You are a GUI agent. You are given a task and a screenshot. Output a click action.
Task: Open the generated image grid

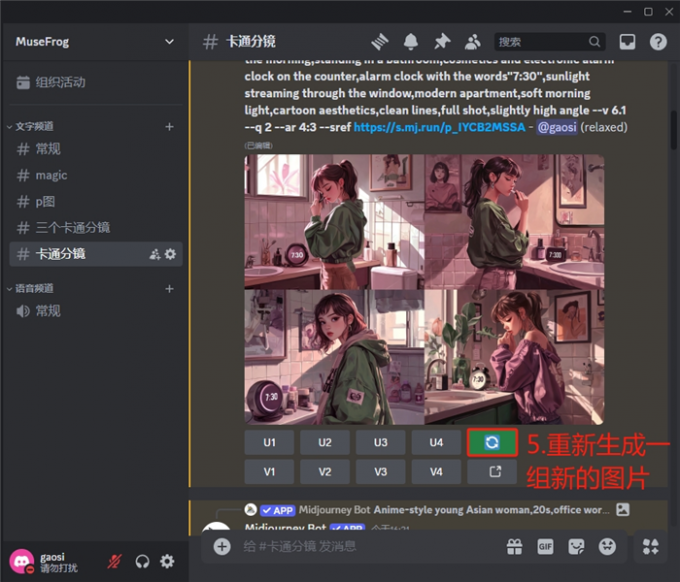coord(424,289)
